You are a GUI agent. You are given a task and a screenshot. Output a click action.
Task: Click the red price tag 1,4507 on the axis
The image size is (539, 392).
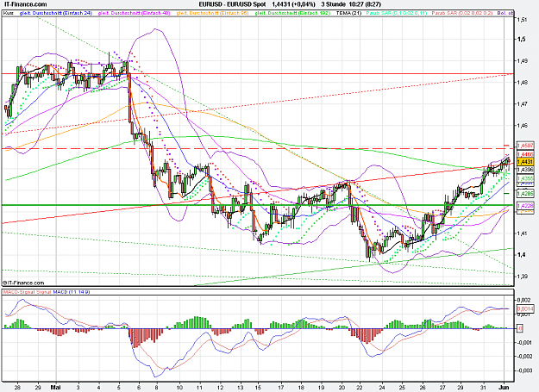click(525, 146)
